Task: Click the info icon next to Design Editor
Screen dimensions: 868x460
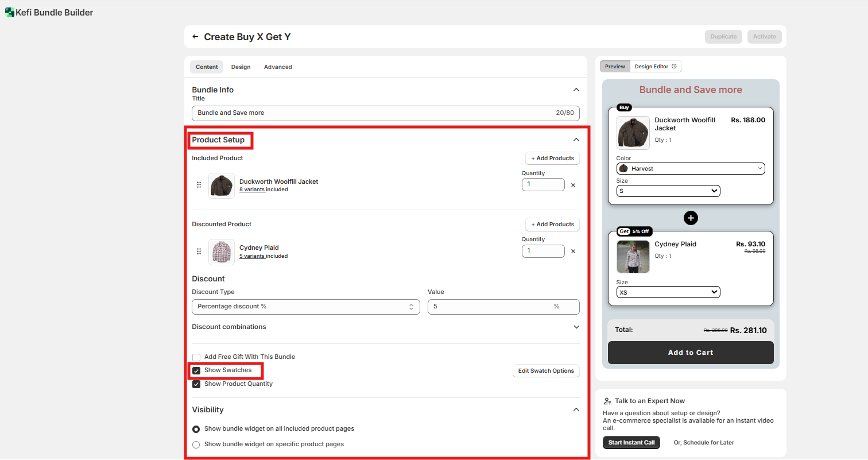Action: pyautogui.click(x=674, y=67)
